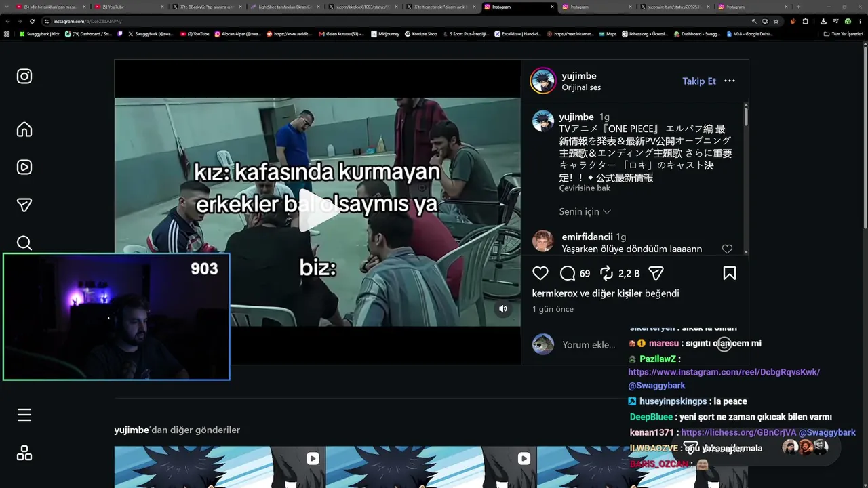Follow yujimbe with Takip Et
Image resolution: width=868 pixels, height=488 pixels.
tap(699, 81)
